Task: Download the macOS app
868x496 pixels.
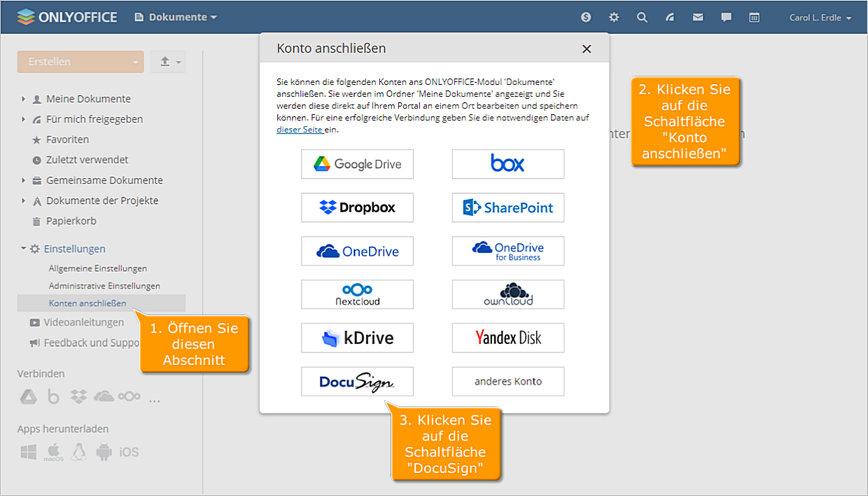Action: click(x=54, y=453)
